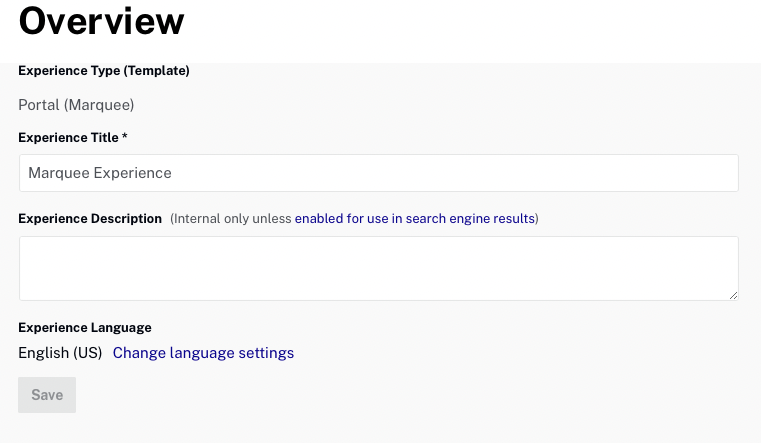Focus the Experience Description text area
The height and width of the screenshot is (443, 761).
click(379, 268)
